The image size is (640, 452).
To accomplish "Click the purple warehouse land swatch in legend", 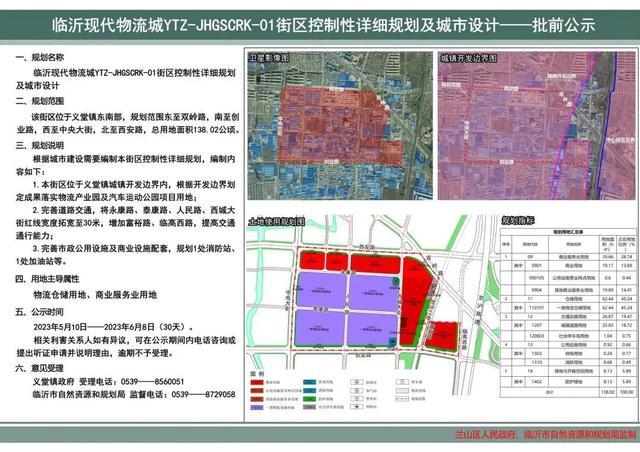I will click(257, 407).
